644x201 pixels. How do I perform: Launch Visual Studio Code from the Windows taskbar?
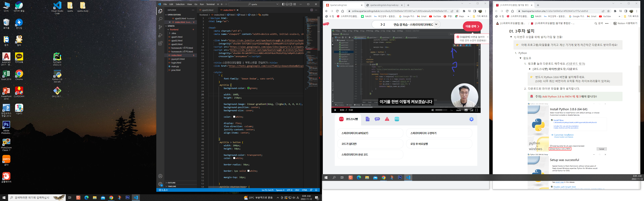pyautogui.click(x=136, y=197)
